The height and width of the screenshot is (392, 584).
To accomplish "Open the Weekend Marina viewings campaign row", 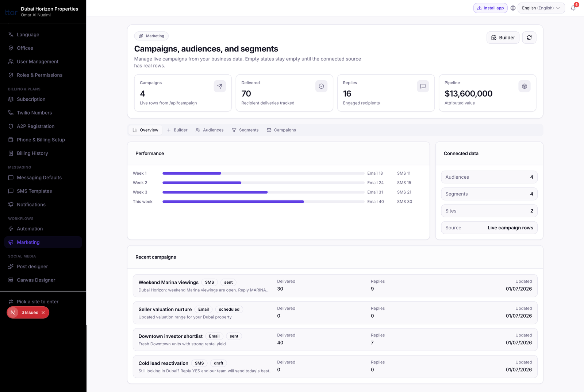I will (335, 286).
